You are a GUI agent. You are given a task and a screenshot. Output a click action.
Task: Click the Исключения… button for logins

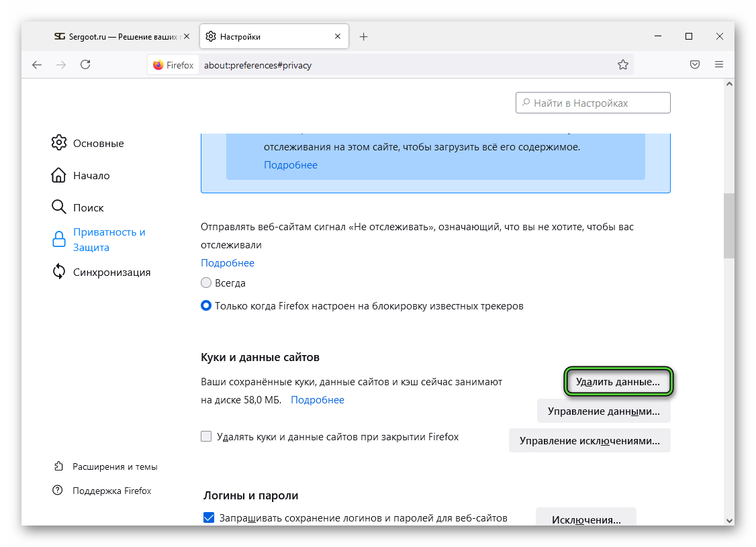pos(586,517)
